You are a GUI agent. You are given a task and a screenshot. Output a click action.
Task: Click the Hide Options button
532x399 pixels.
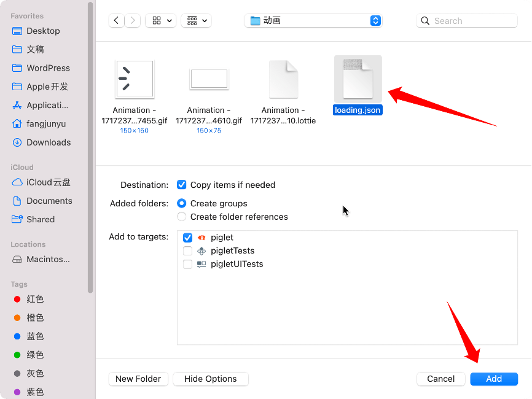[x=211, y=379]
